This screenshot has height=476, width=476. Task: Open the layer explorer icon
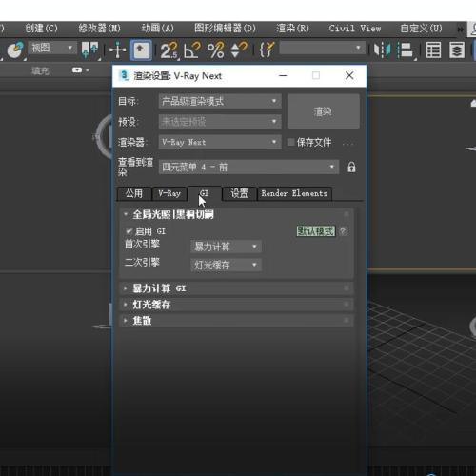[x=457, y=50]
